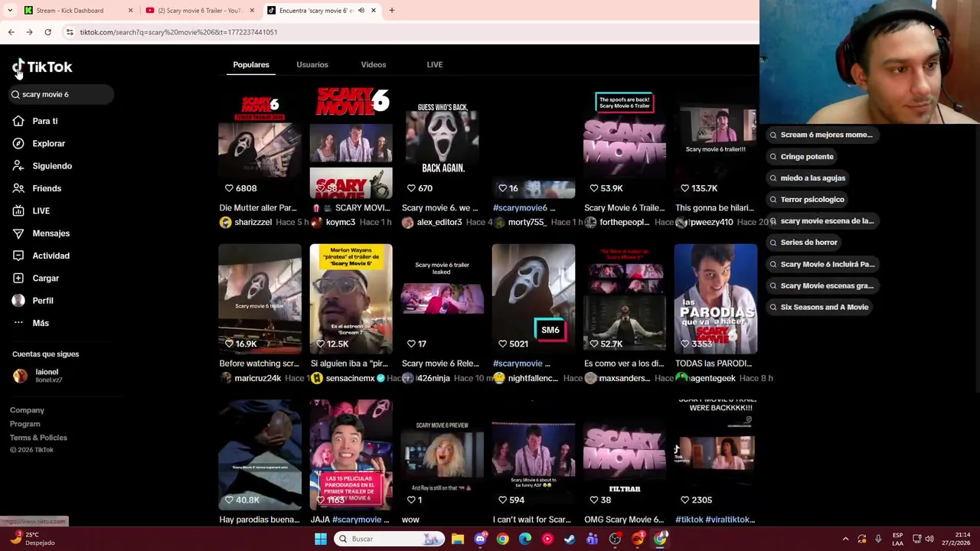980x551 pixels.
Task: Open Program footer link
Action: click(25, 424)
